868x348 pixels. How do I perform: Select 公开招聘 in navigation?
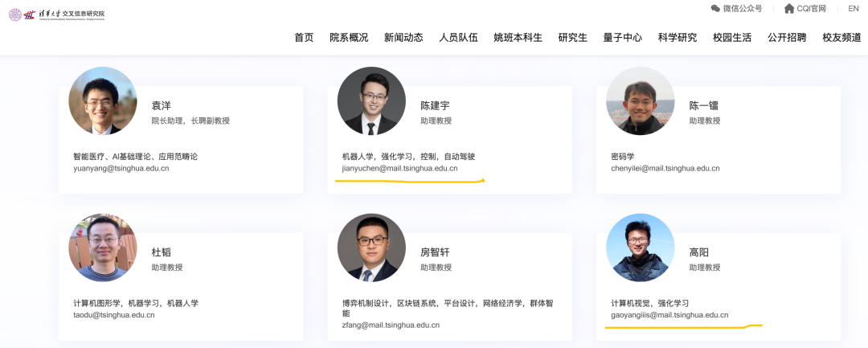pos(787,38)
